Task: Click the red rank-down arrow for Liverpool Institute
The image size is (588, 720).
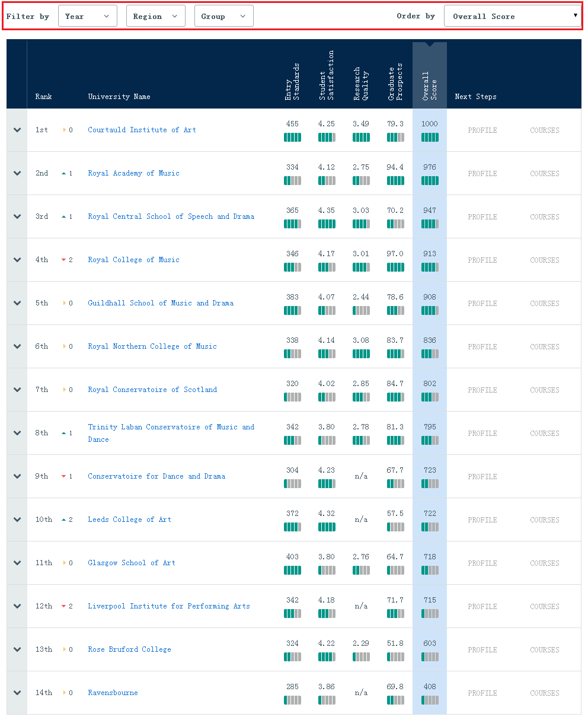Action: [x=64, y=606]
